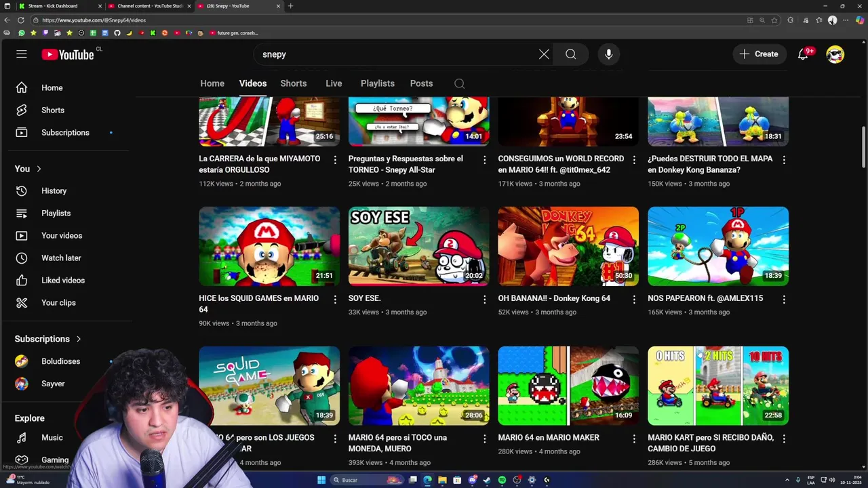This screenshot has width=868, height=488.
Task: Open Spotify from Windows taskbar
Action: click(x=502, y=480)
